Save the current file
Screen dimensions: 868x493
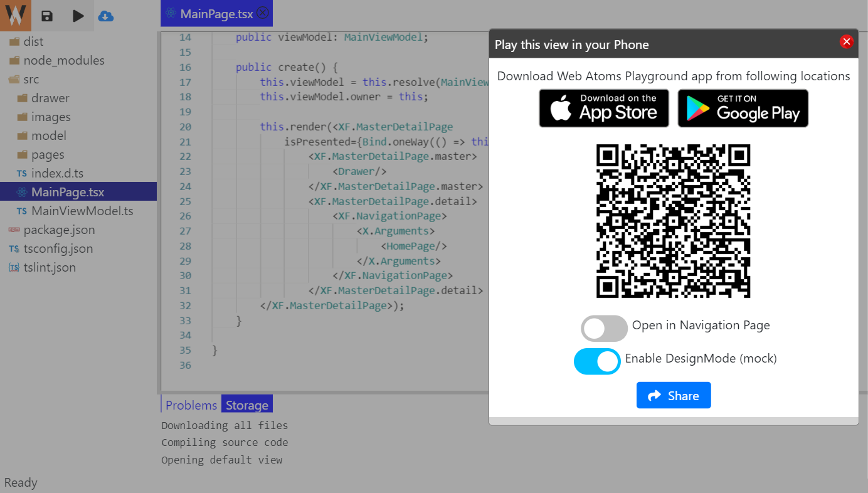[46, 16]
